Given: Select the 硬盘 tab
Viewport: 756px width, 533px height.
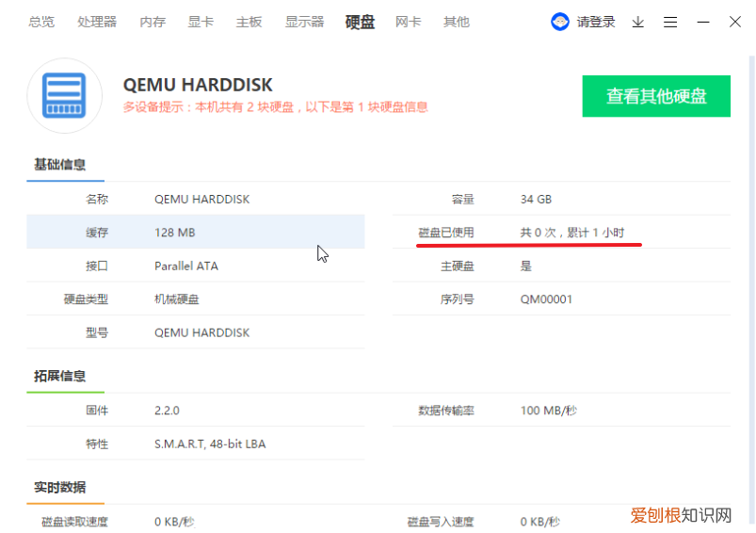Looking at the screenshot, I should [x=360, y=22].
